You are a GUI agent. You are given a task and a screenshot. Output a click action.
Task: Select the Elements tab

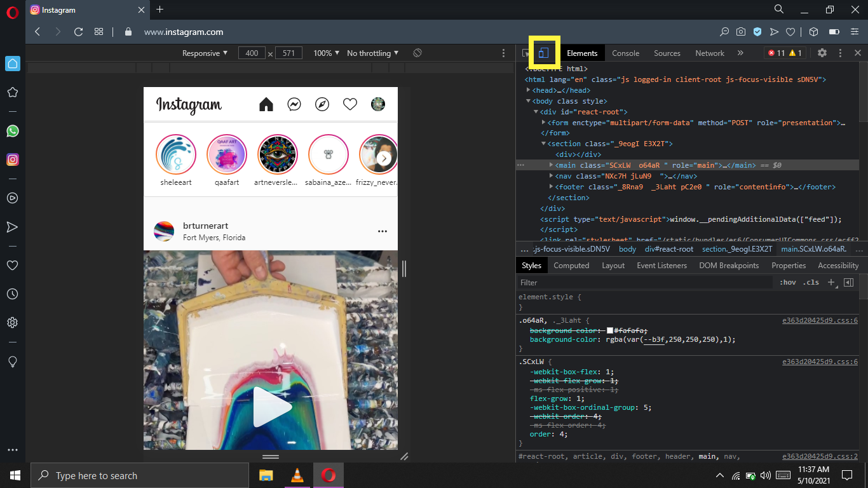click(582, 53)
